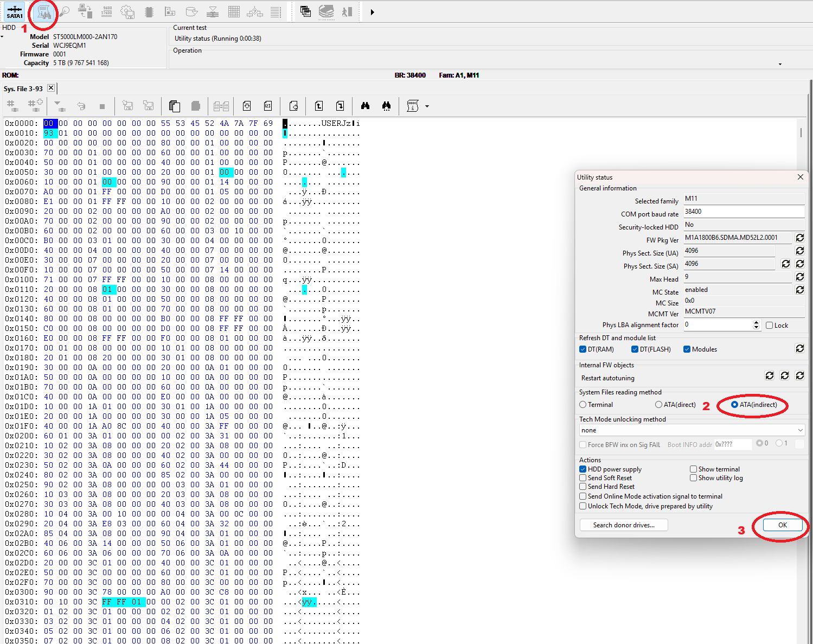The image size is (813, 644).
Task: Click the binoculars find-next icon
Action: coord(386,106)
